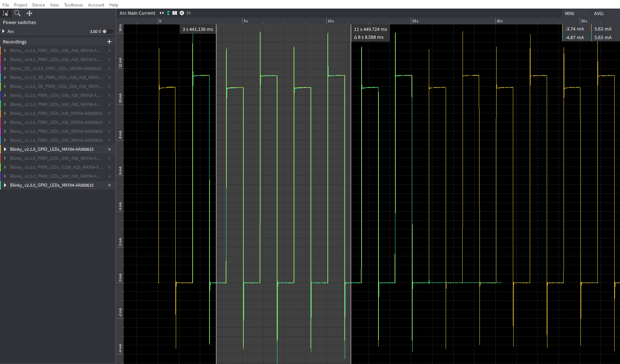Image resolution: width=620 pixels, height=364 pixels.
Task: Open the Toolboxes menu
Action: pyautogui.click(x=73, y=5)
